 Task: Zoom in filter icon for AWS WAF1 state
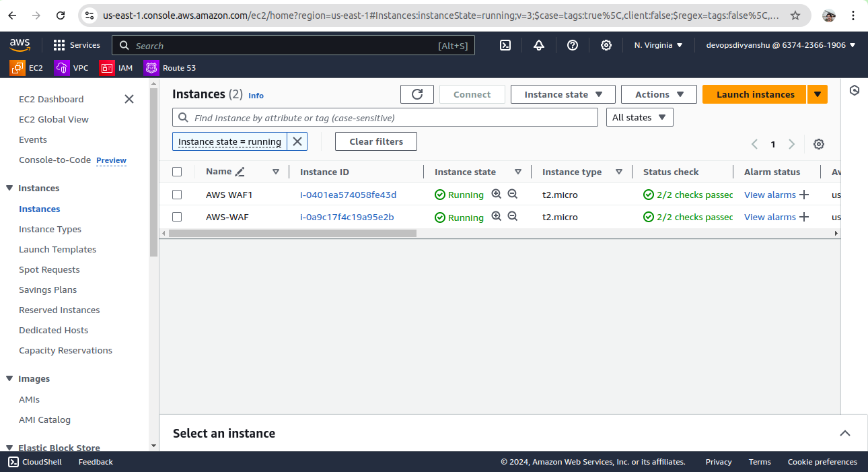click(x=497, y=195)
